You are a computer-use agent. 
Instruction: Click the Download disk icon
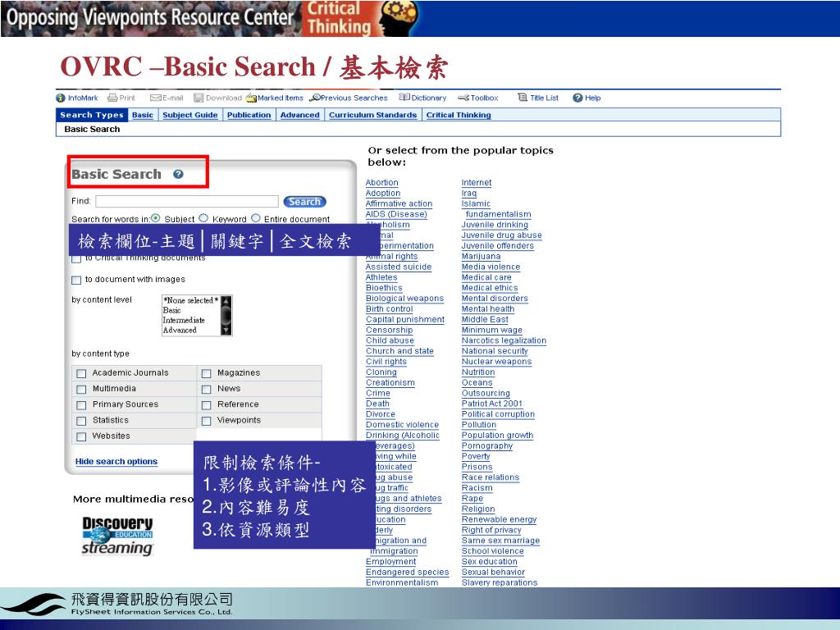[x=199, y=98]
